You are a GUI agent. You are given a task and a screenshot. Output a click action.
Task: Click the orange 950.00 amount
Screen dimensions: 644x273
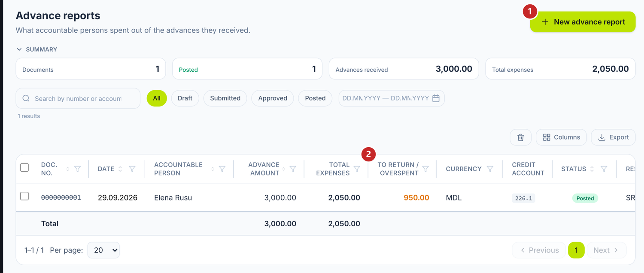(416, 198)
